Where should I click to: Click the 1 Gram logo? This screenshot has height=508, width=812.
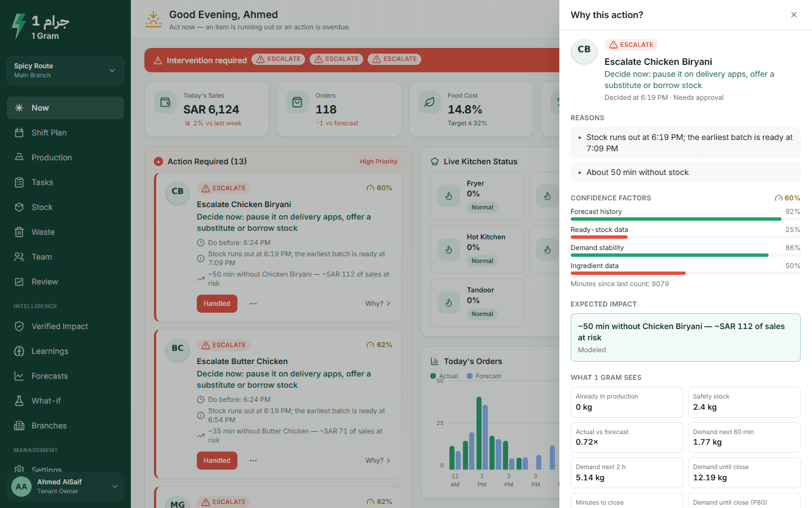(40, 27)
